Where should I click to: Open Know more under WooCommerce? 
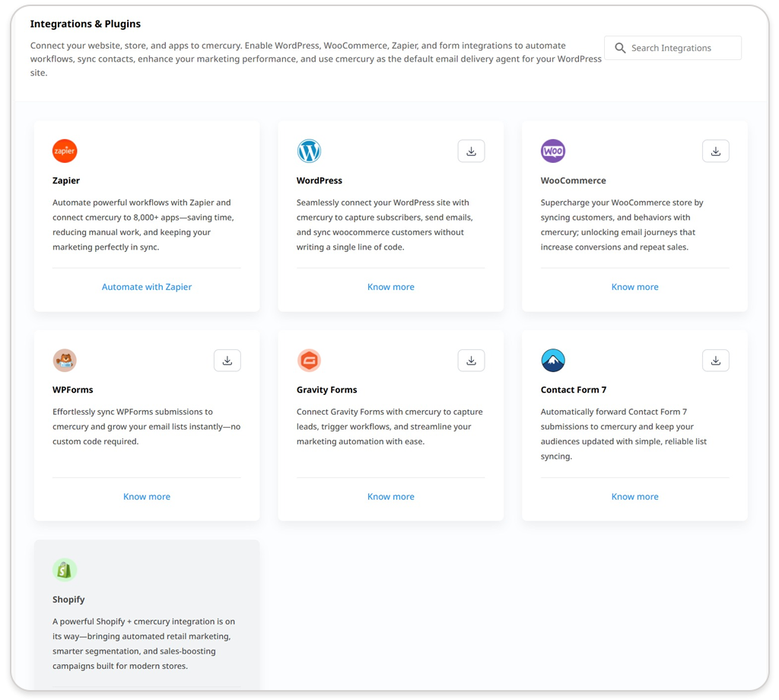[635, 287]
